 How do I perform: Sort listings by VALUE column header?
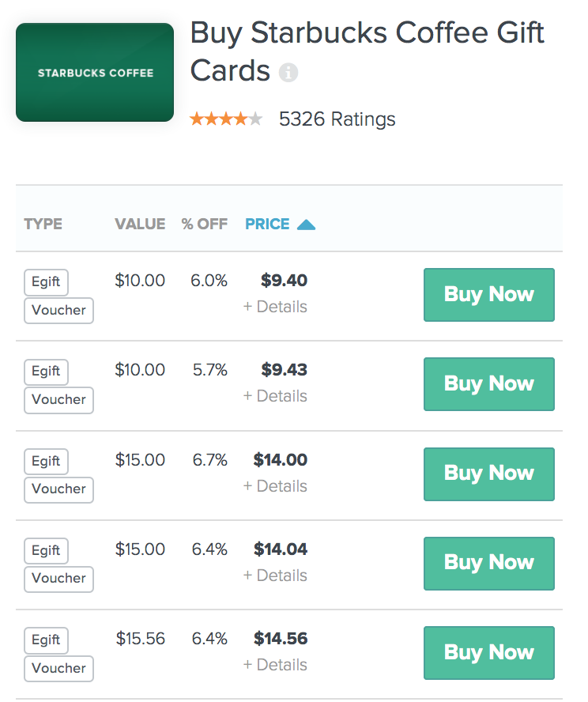tap(140, 224)
